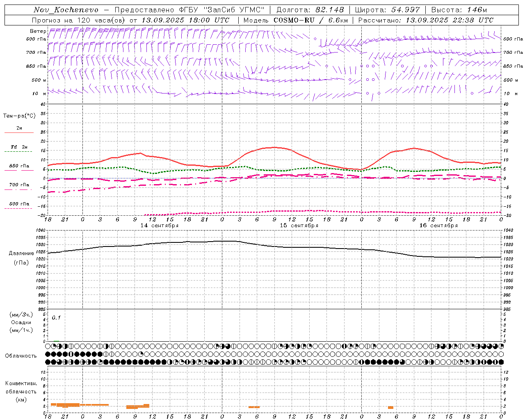Image resolution: width=525 pixels, height=420 pixels.
Task: Click the left 10 м wind level label
Action: [x=39, y=94]
